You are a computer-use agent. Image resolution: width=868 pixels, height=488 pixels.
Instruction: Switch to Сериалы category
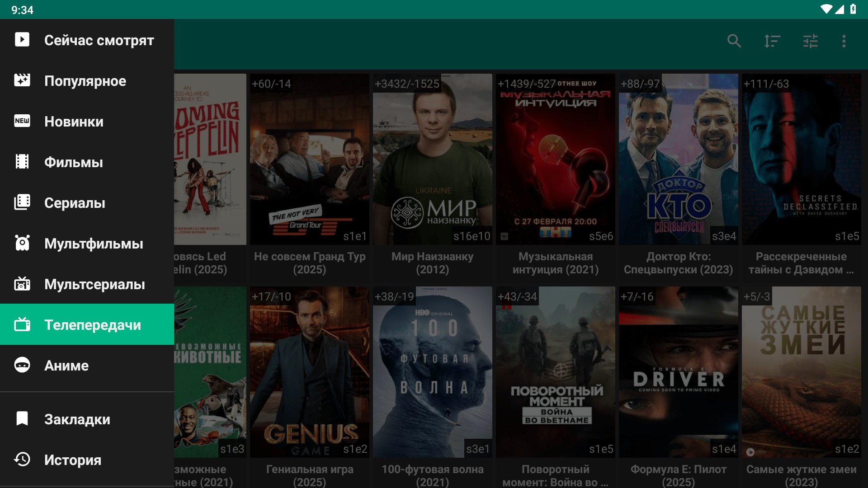(87, 202)
